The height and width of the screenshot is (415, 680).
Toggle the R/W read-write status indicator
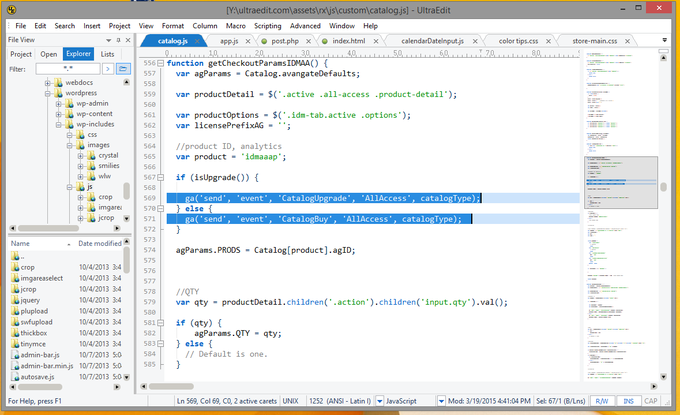pyautogui.click(x=602, y=401)
